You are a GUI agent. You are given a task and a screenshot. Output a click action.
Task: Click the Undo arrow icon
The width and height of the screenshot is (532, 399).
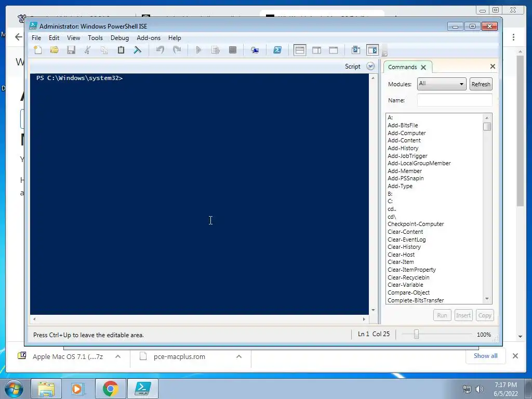(x=160, y=50)
